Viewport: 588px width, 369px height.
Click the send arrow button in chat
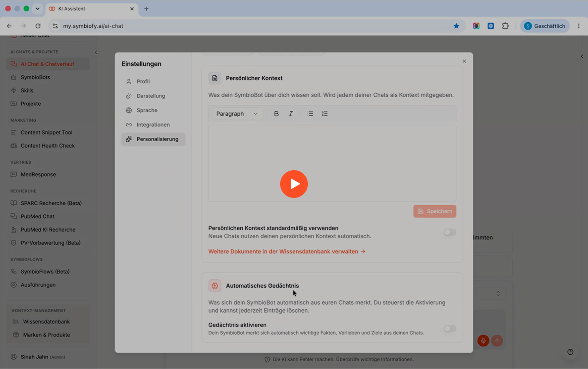point(497,341)
